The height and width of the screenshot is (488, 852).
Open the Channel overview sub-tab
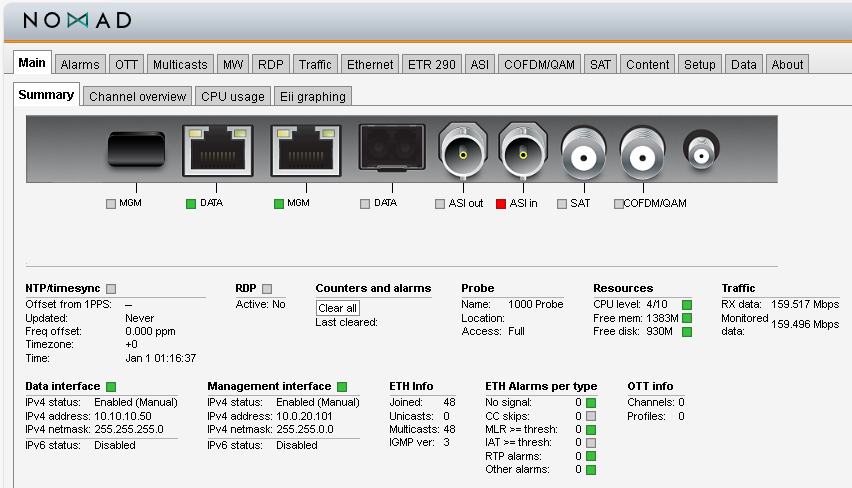(x=137, y=96)
